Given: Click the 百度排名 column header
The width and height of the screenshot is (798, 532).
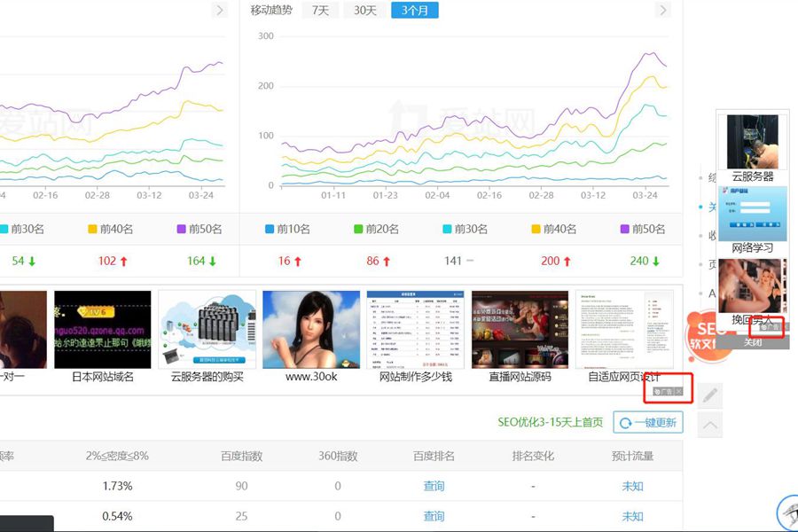Looking at the screenshot, I should point(434,456).
